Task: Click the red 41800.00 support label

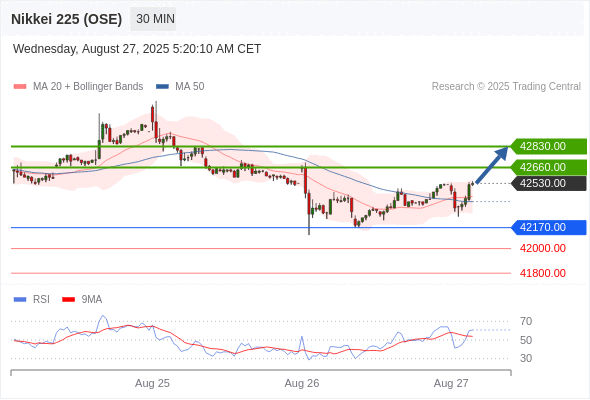Action: [x=543, y=273]
